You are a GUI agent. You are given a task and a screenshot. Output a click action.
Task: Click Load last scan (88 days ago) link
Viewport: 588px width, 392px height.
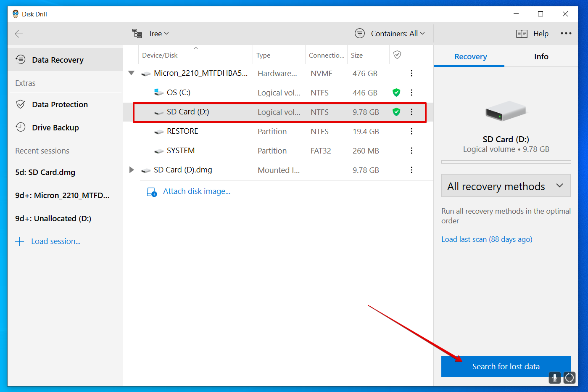487,239
